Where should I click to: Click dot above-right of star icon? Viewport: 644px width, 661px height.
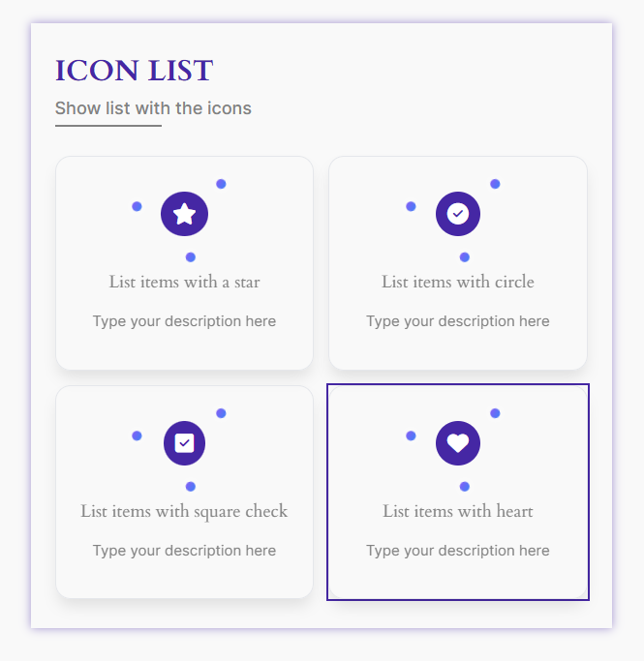(221, 184)
